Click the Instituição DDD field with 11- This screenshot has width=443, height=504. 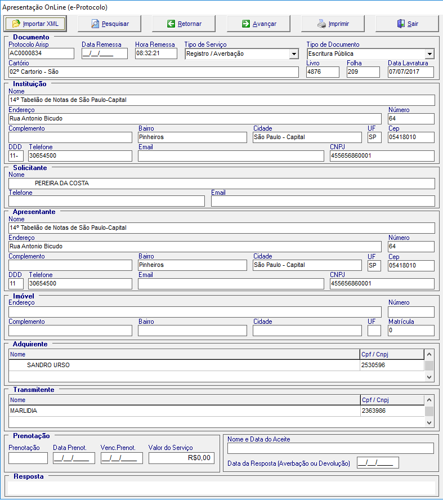[x=16, y=156]
